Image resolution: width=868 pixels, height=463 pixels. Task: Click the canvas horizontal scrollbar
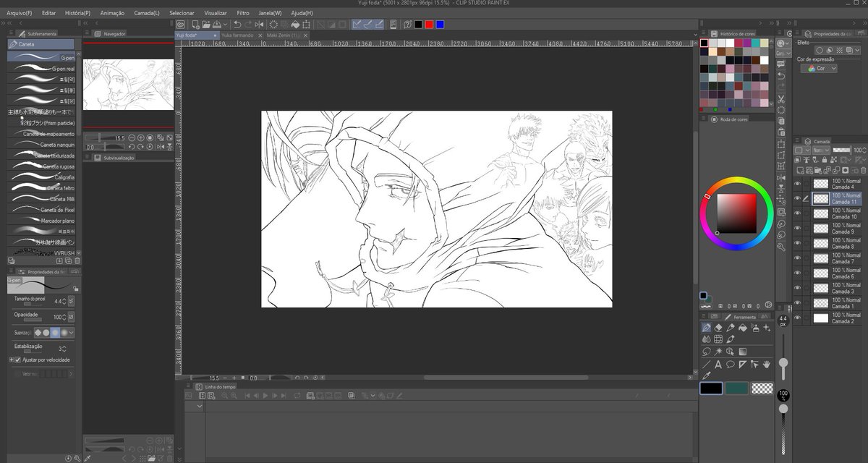506,377
